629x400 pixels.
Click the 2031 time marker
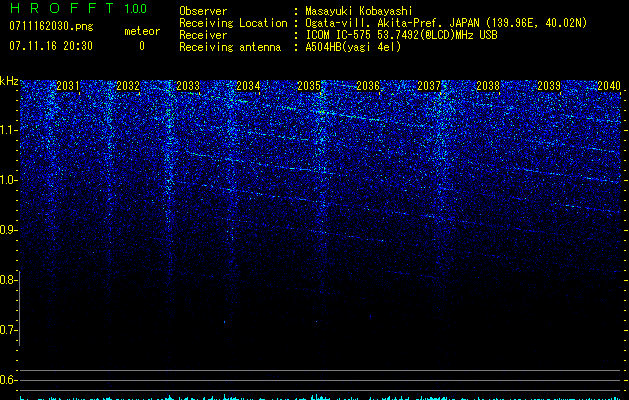(68, 85)
